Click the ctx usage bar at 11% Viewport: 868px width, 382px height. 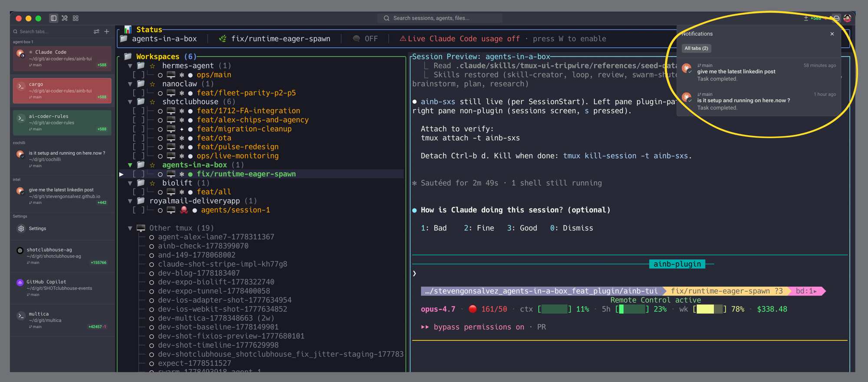tap(555, 309)
